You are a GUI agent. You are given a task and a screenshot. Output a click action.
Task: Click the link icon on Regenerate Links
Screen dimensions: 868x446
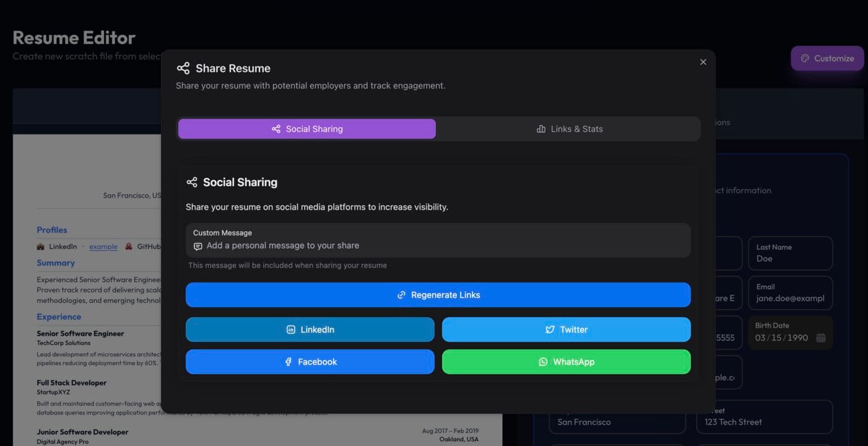401,294
